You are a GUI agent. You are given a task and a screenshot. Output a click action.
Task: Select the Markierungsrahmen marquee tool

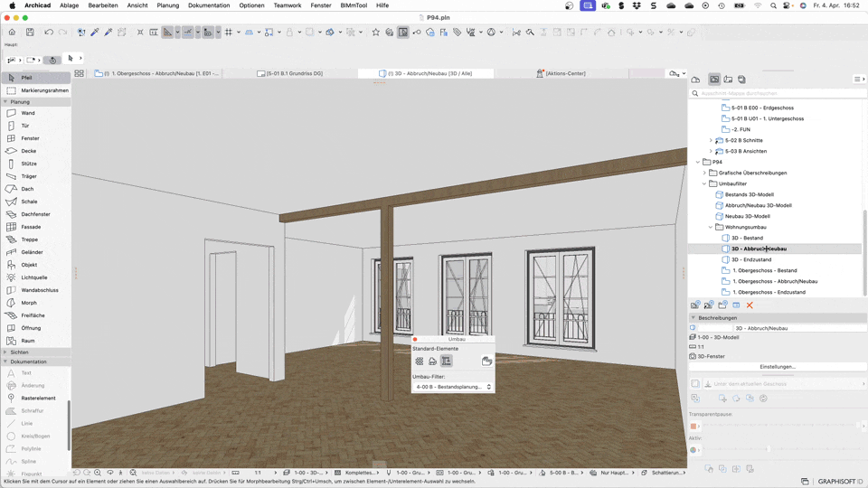click(x=36, y=90)
